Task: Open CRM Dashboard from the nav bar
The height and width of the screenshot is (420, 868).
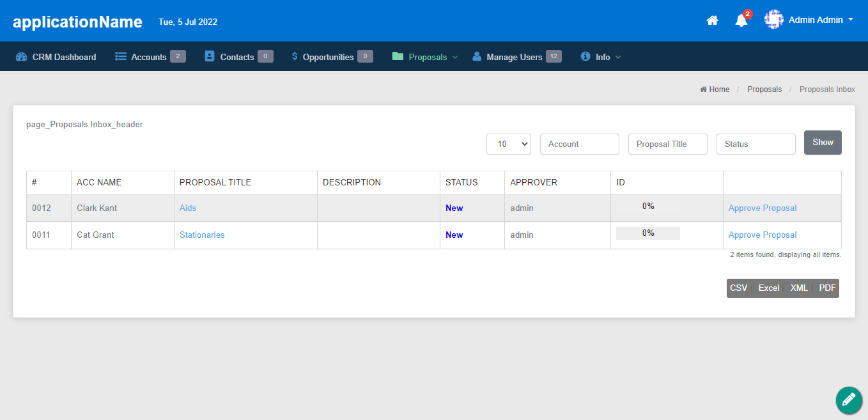Action: point(56,57)
